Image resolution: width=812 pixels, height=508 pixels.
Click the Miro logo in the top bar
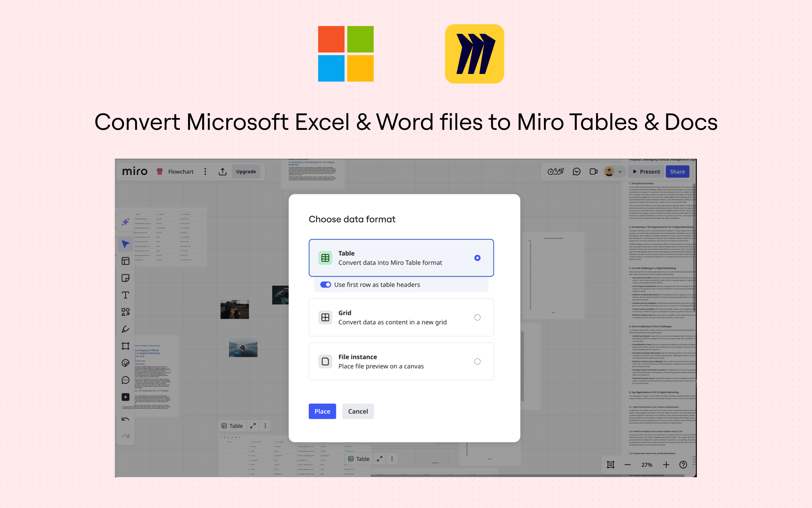(x=134, y=171)
